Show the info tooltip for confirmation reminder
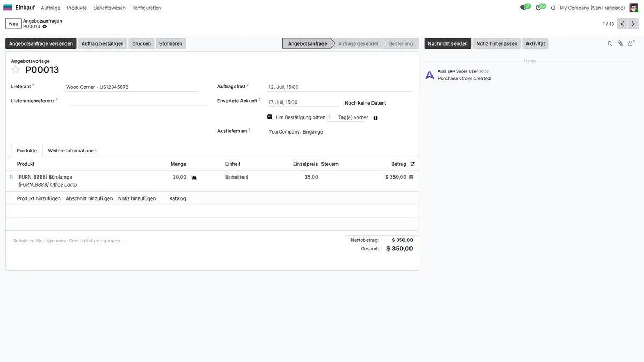 coord(375,118)
